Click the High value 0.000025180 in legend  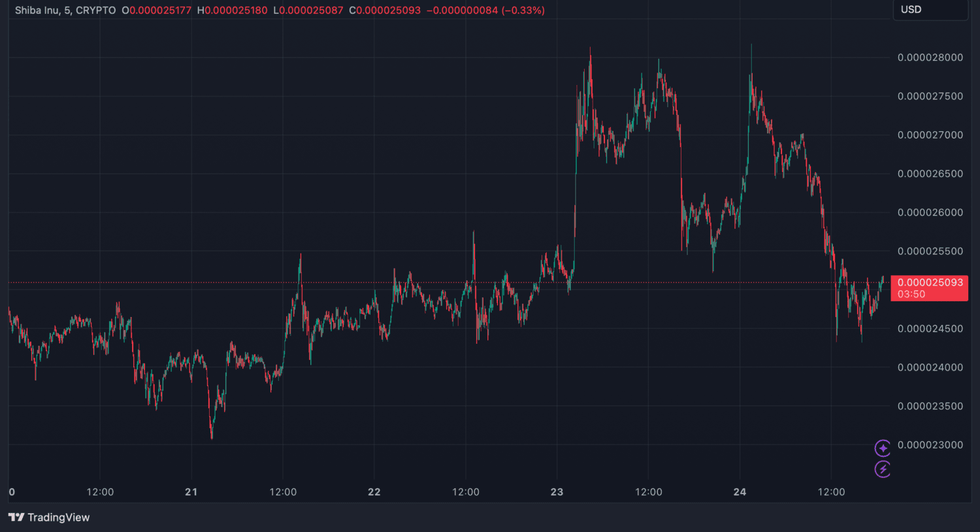[235, 10]
